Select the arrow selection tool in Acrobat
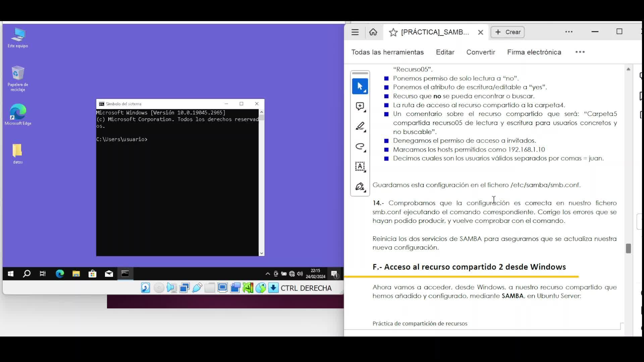Viewport: 644px width, 362px height. [x=360, y=86]
